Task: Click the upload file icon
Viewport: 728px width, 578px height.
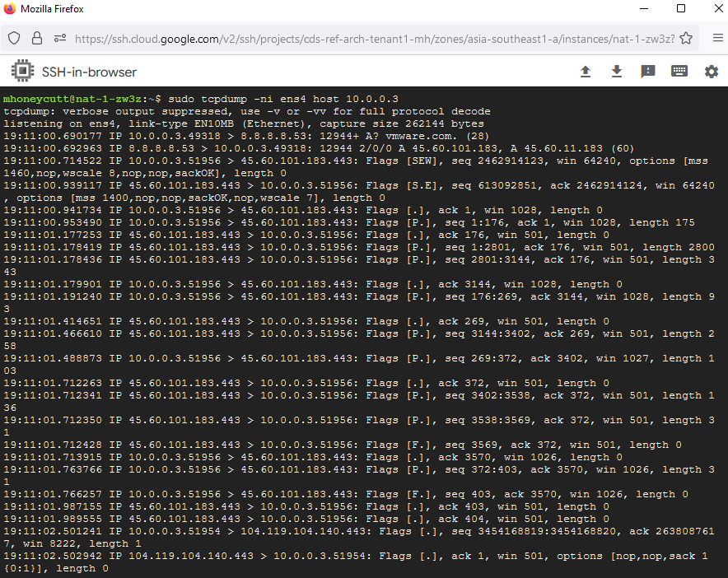Action: coord(586,72)
